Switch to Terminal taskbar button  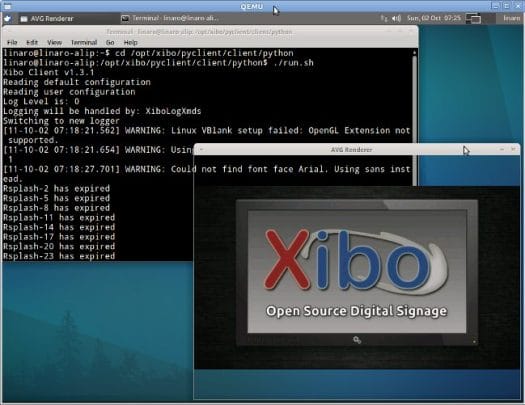[x=170, y=18]
